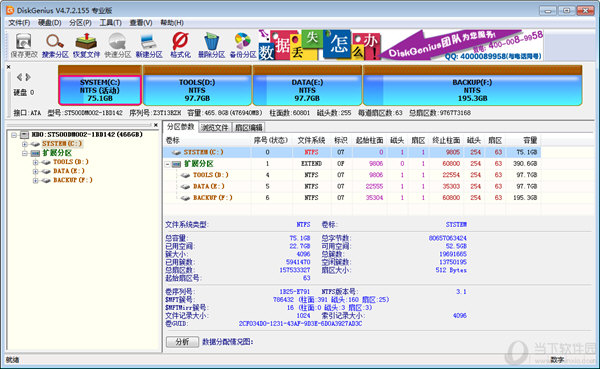
Task: Click the BACKUP (F:) drive icon in table
Action: coord(186,198)
